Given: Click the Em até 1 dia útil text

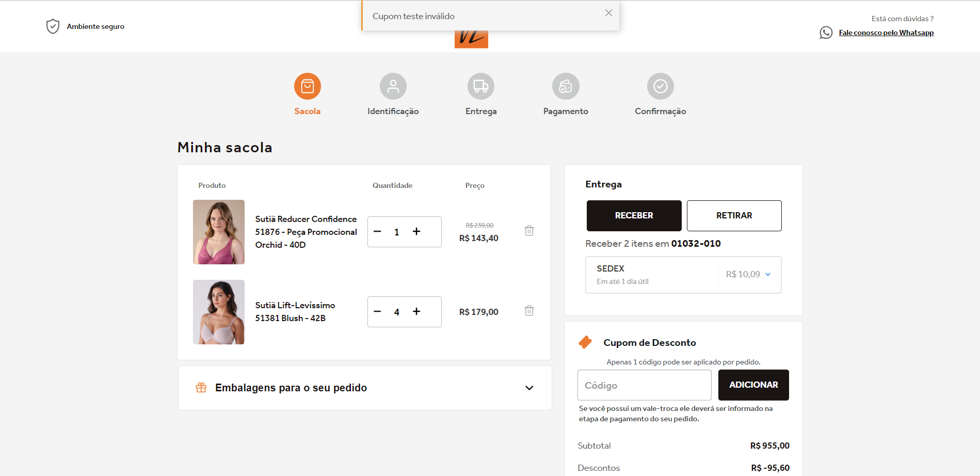Looking at the screenshot, I should click(622, 282).
